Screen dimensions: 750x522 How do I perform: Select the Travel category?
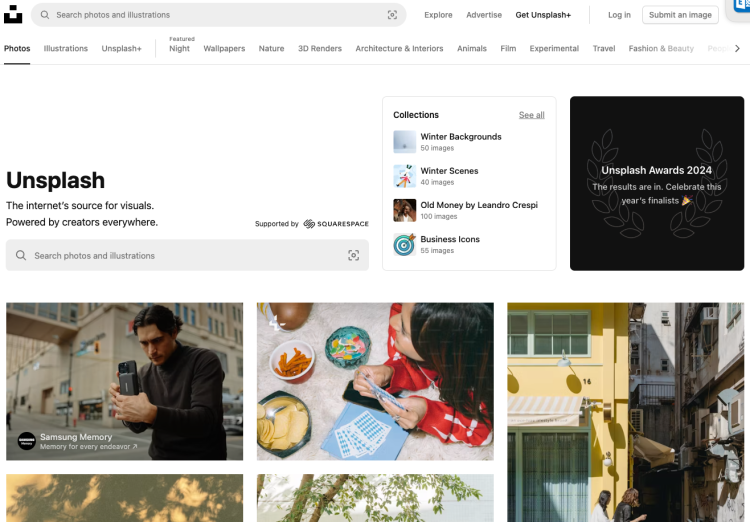click(x=604, y=48)
